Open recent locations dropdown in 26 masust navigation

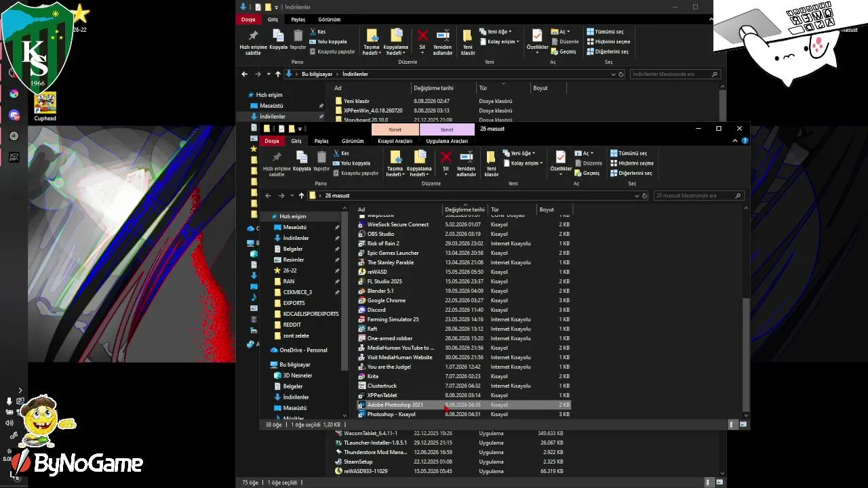pos(292,196)
